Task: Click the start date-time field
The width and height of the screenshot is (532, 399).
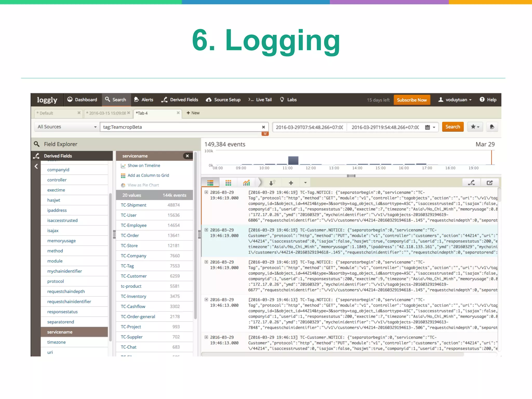Action: click(x=309, y=127)
